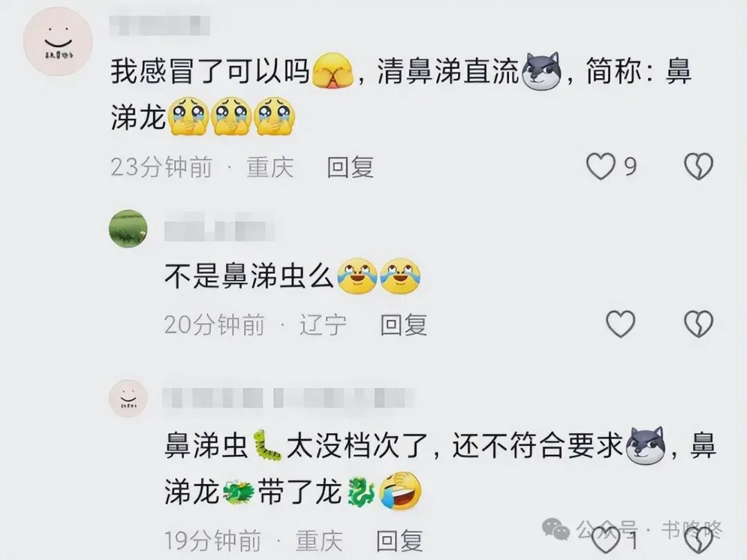Like the last reply with 1 like
The image size is (747, 560).
[605, 541]
